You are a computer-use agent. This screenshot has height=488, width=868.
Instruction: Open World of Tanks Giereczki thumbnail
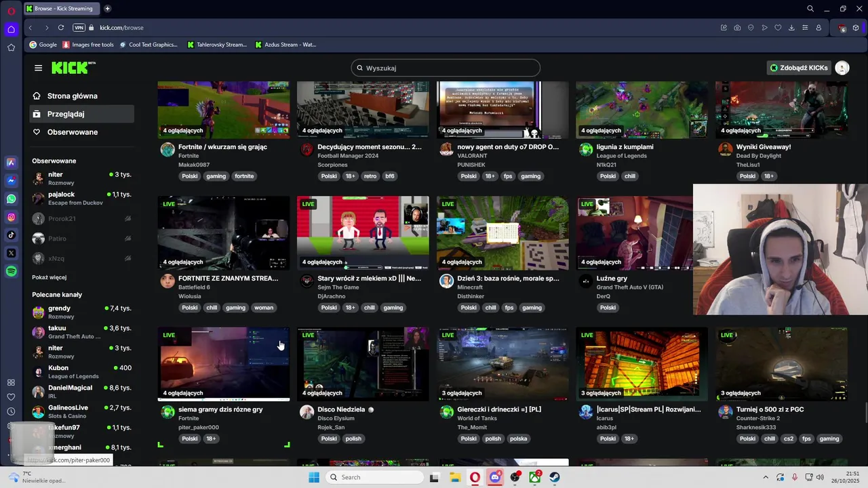click(502, 364)
